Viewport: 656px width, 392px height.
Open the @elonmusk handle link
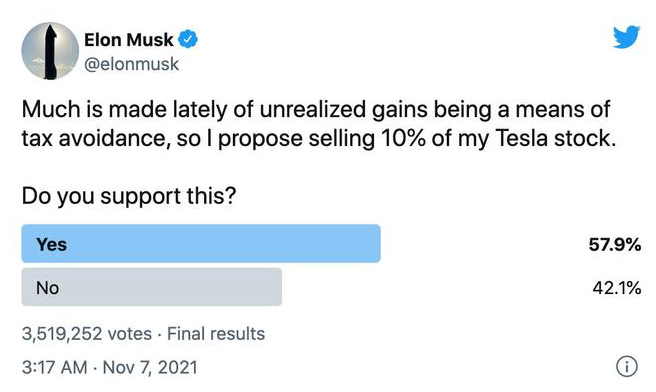coord(132,64)
